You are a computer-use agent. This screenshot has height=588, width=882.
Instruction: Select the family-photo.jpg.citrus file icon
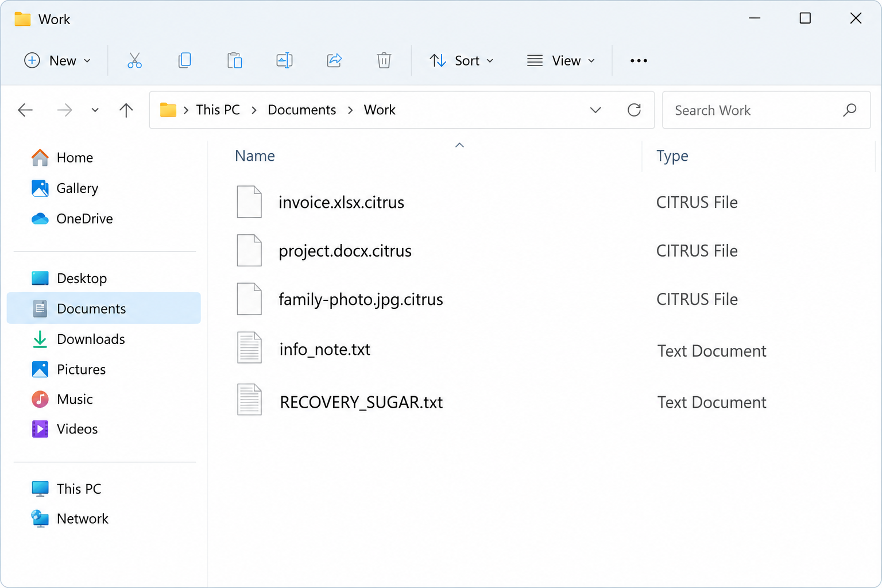tap(249, 299)
